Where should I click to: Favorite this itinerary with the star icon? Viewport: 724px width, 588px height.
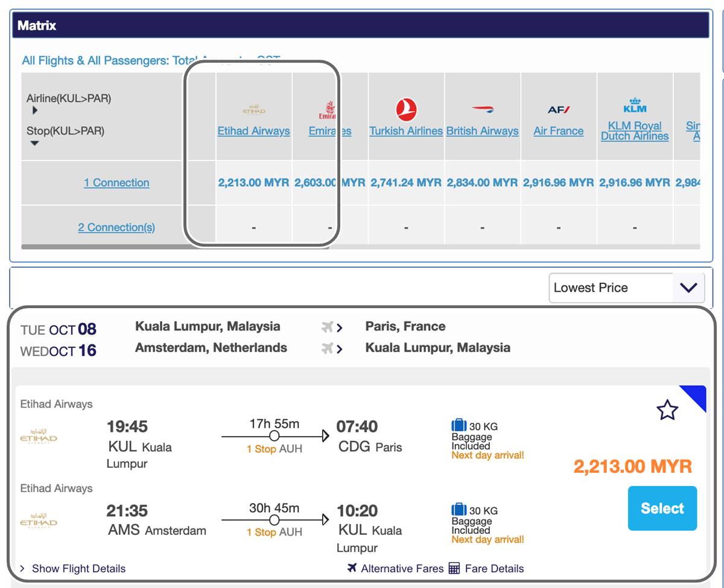pyautogui.click(x=667, y=410)
